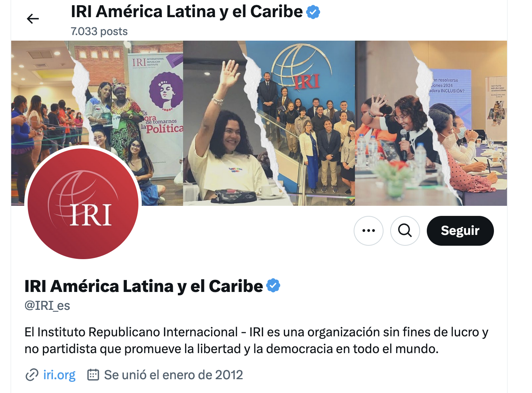The width and height of the screenshot is (532, 393).
Task: Click the Se unió el enero de 2012 text
Action: [173, 375]
